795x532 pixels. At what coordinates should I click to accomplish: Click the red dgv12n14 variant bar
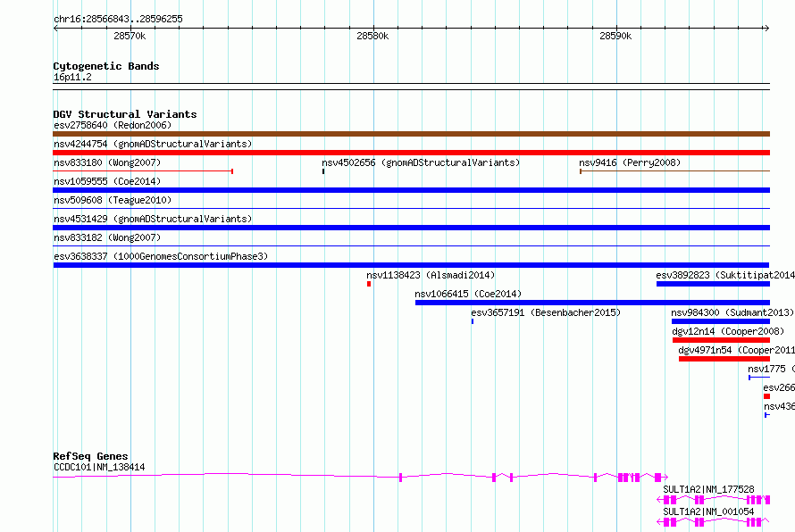pyautogui.click(x=721, y=340)
